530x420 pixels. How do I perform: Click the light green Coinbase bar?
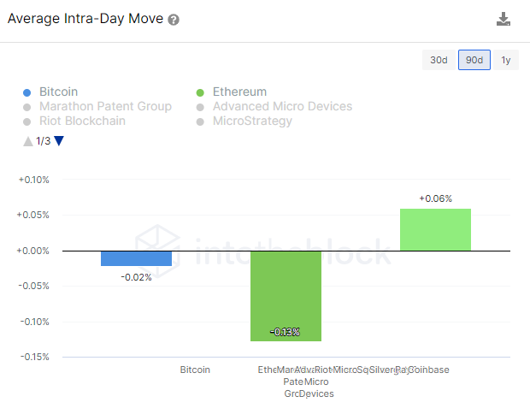[435, 229]
